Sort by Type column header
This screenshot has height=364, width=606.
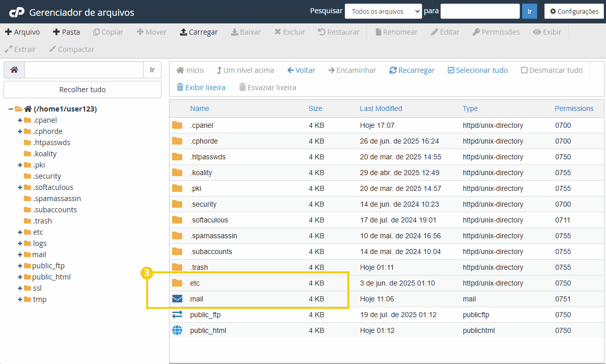[x=470, y=108]
